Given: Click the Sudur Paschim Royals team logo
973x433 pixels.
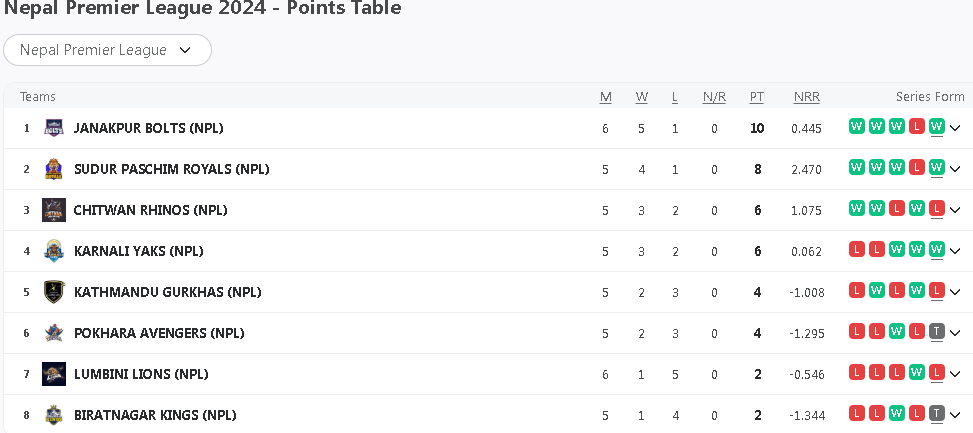Looking at the screenshot, I should (54, 169).
